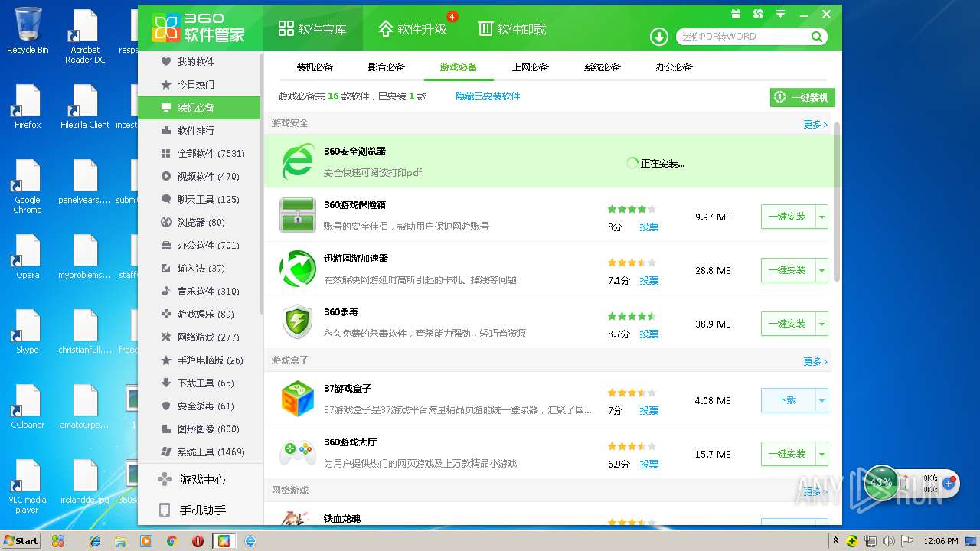The width and height of the screenshot is (980, 551).
Task: Select 今日热门 in the sidebar
Action: coord(199,84)
